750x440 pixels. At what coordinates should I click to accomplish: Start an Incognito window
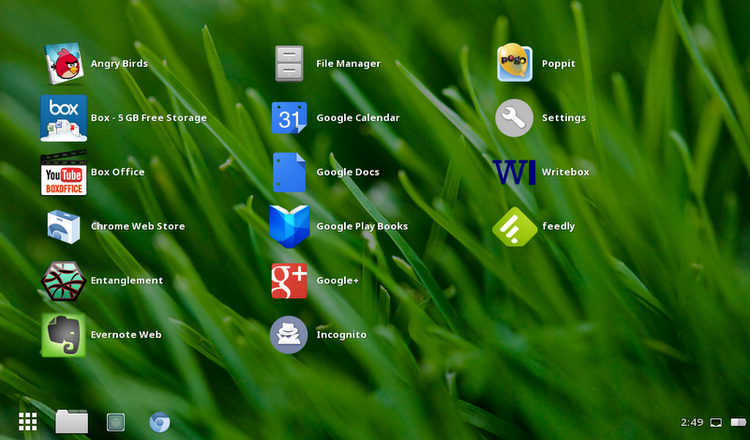click(x=289, y=335)
